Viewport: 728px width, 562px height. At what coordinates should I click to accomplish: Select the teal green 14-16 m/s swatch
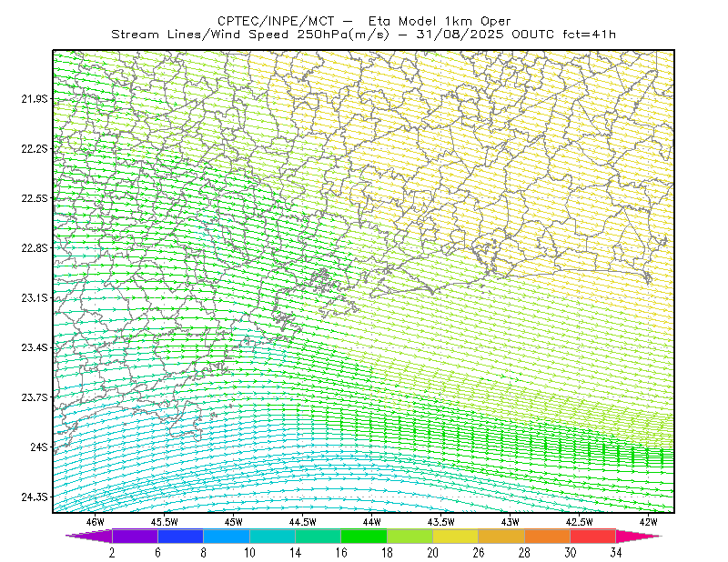(x=318, y=536)
